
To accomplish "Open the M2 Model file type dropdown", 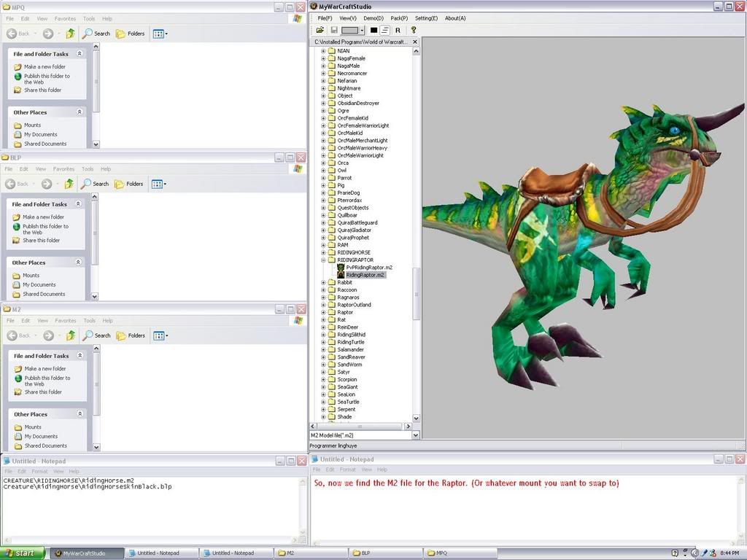I will point(415,435).
